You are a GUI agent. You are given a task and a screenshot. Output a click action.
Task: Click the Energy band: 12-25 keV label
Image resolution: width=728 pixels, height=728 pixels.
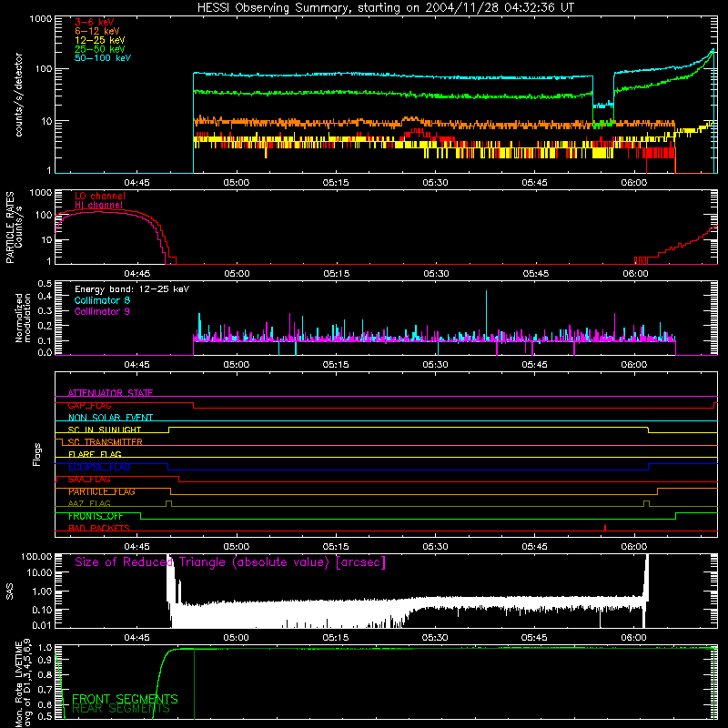[132, 289]
